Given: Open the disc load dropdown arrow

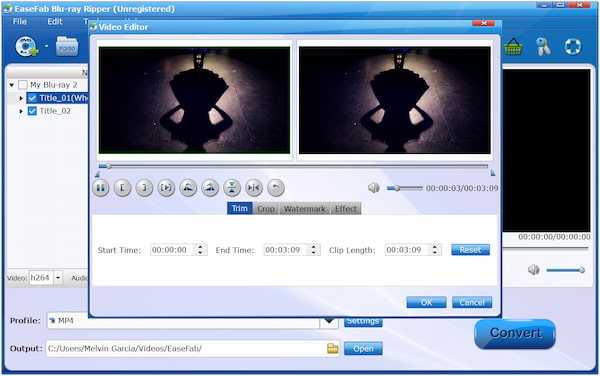Looking at the screenshot, I should pyautogui.click(x=46, y=46).
